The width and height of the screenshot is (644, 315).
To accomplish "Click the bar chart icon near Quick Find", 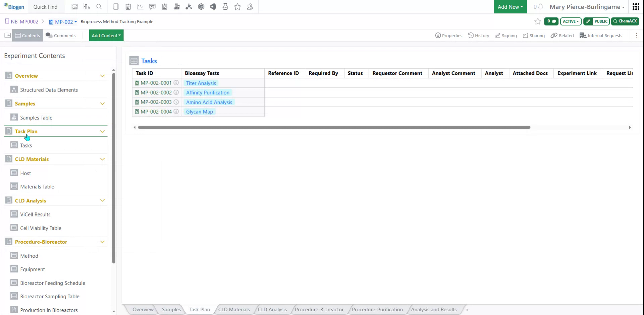I will 87,6.
